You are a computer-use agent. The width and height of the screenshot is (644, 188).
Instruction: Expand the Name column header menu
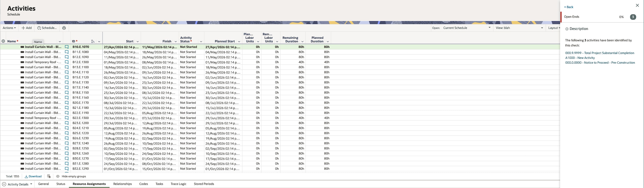point(60,42)
